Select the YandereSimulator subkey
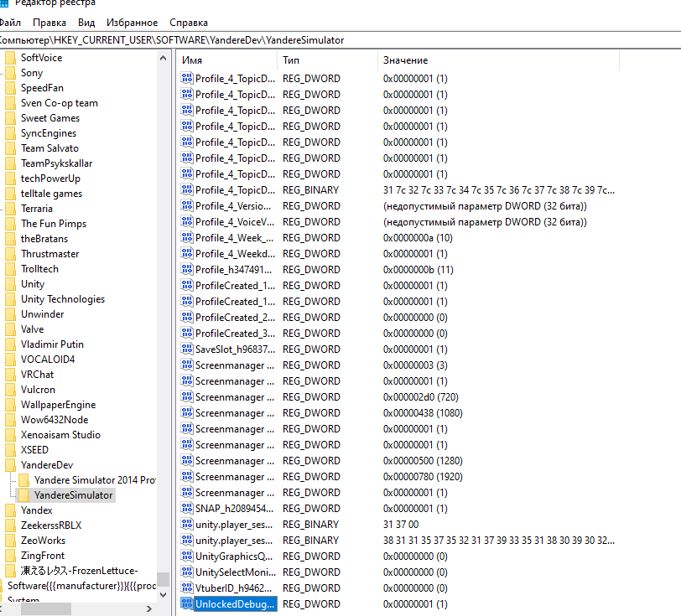This screenshot has width=681, height=616. click(74, 495)
